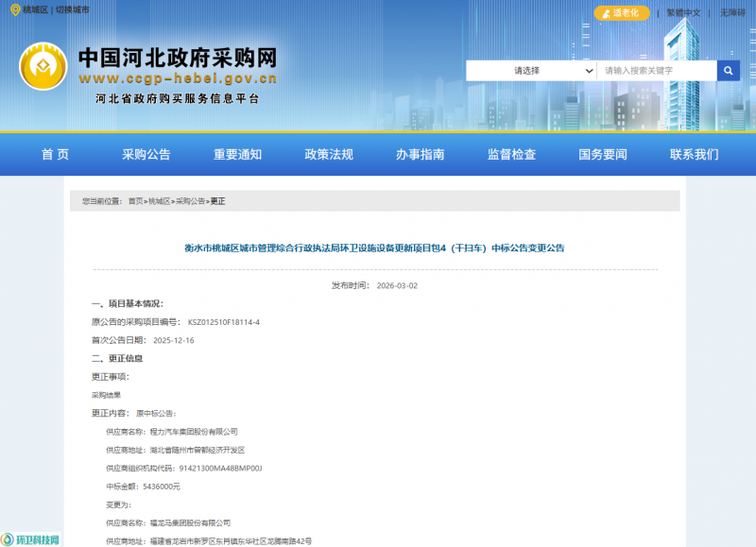The height and width of the screenshot is (547, 756).
Task: Go to the 重要通知 section
Action: coord(237,155)
